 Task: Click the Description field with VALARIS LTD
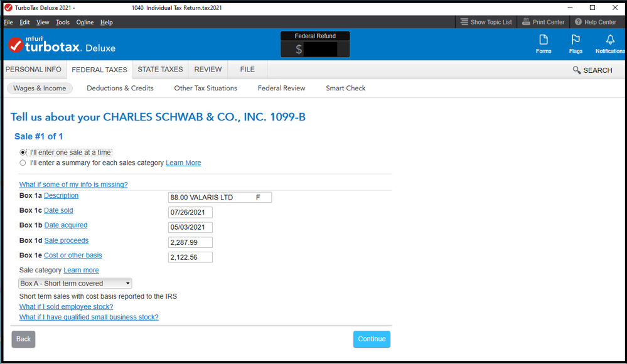coord(220,197)
